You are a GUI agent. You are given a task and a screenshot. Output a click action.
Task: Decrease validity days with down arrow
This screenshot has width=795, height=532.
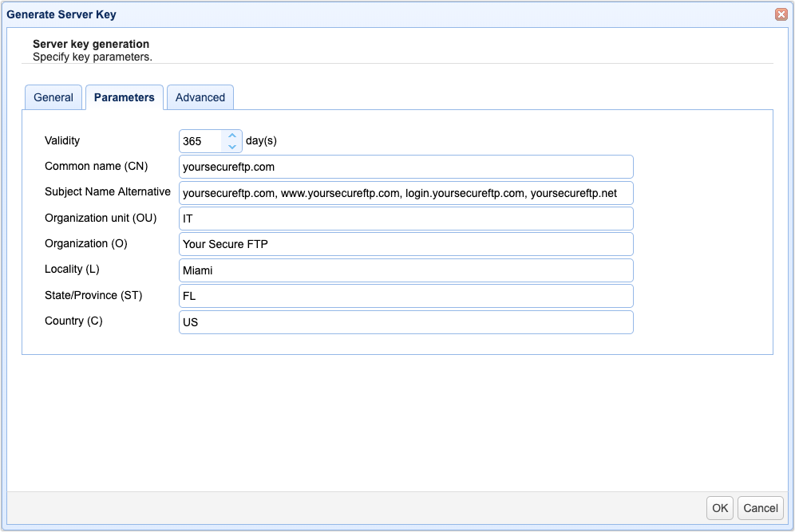pyautogui.click(x=232, y=147)
